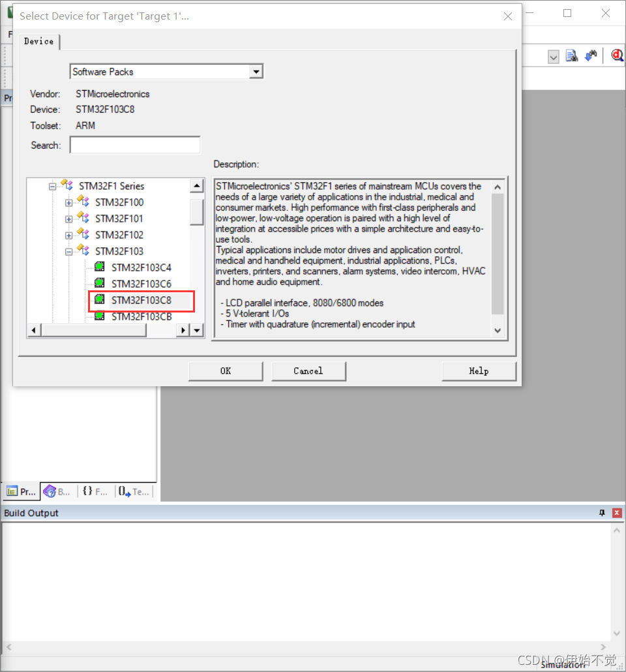Collapse the STM32F1 Series node
This screenshot has width=626, height=672.
[52, 187]
